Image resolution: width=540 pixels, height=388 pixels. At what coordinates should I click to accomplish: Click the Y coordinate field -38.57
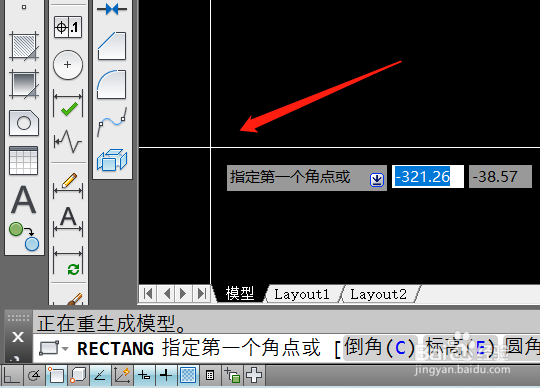click(500, 177)
